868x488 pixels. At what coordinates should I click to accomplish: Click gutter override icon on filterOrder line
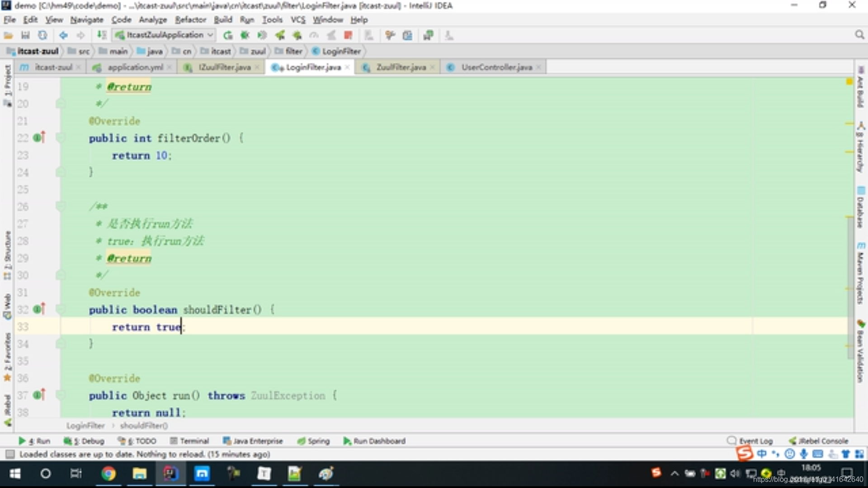[x=40, y=137]
